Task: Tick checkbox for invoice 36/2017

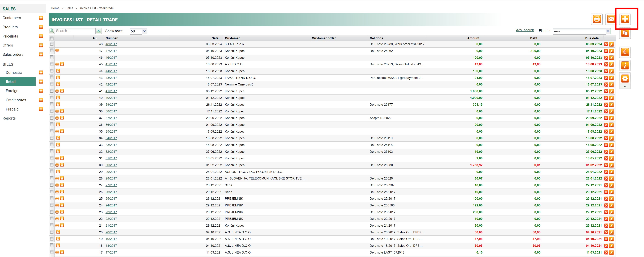Action: click(x=51, y=124)
